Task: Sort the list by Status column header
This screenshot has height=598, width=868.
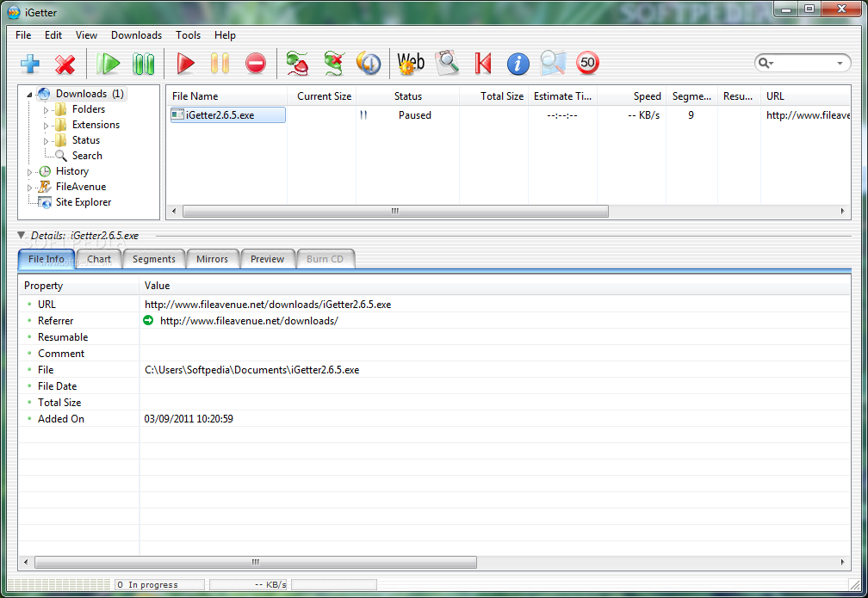Action: [x=407, y=96]
